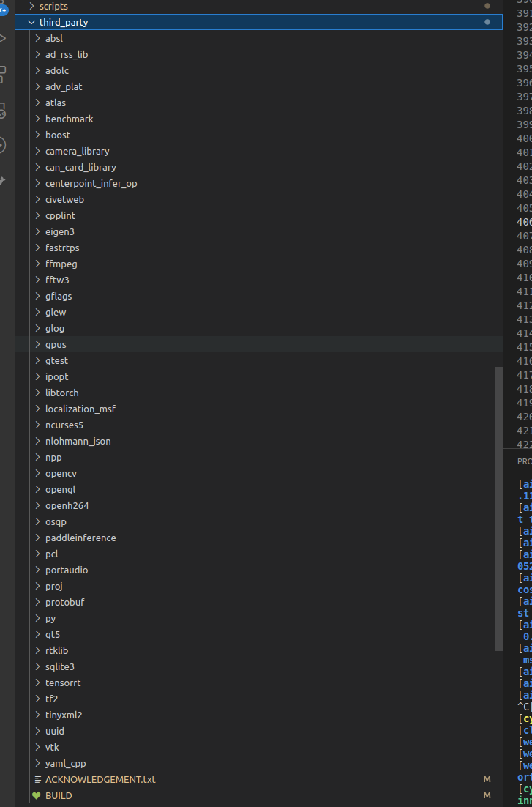
Task: Expand the scripts folder
Action: pyautogui.click(x=31, y=6)
